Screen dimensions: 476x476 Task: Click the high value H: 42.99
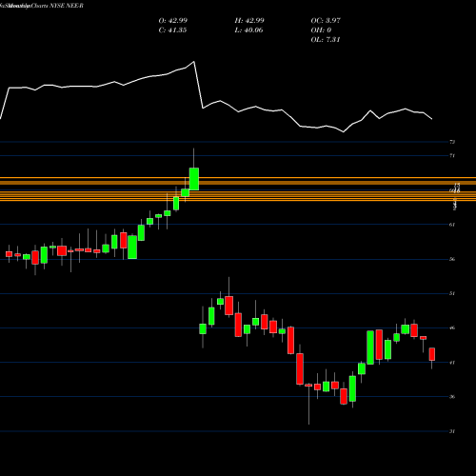pyautogui.click(x=249, y=21)
